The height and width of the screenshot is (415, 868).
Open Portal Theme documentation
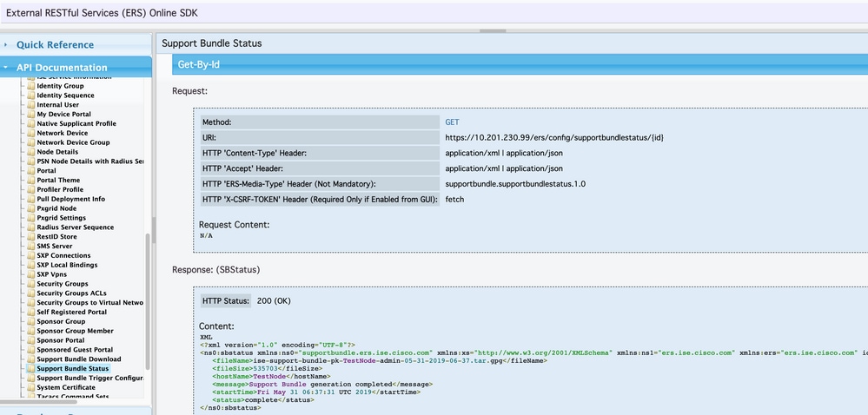(x=58, y=180)
